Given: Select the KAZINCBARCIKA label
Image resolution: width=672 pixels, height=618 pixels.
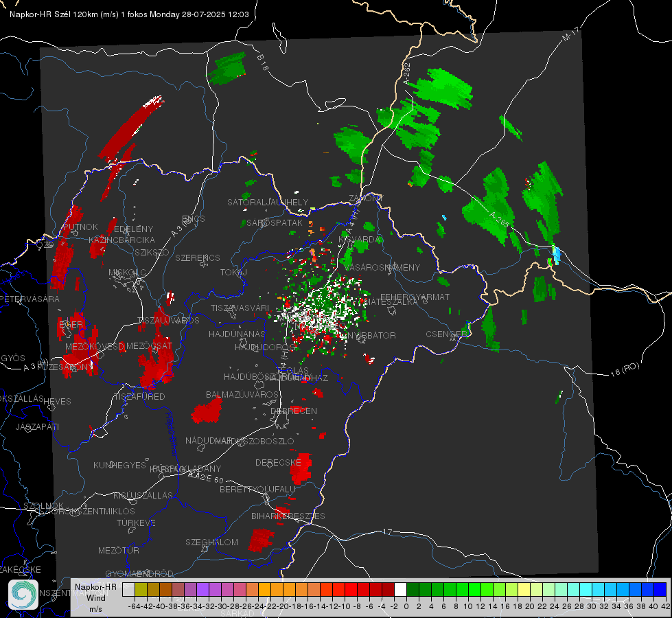Looking at the screenshot, I should 121,240.
